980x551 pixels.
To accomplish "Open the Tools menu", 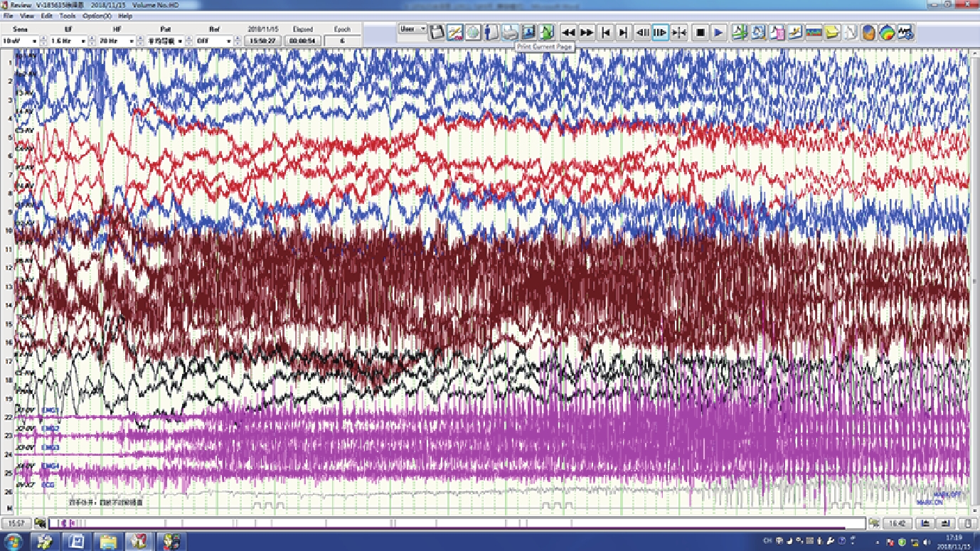I will click(x=68, y=16).
